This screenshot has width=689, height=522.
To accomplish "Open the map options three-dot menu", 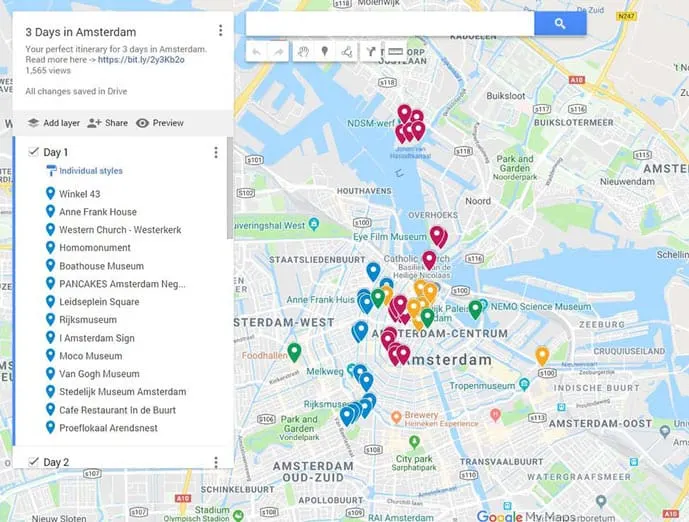I will click(221, 30).
